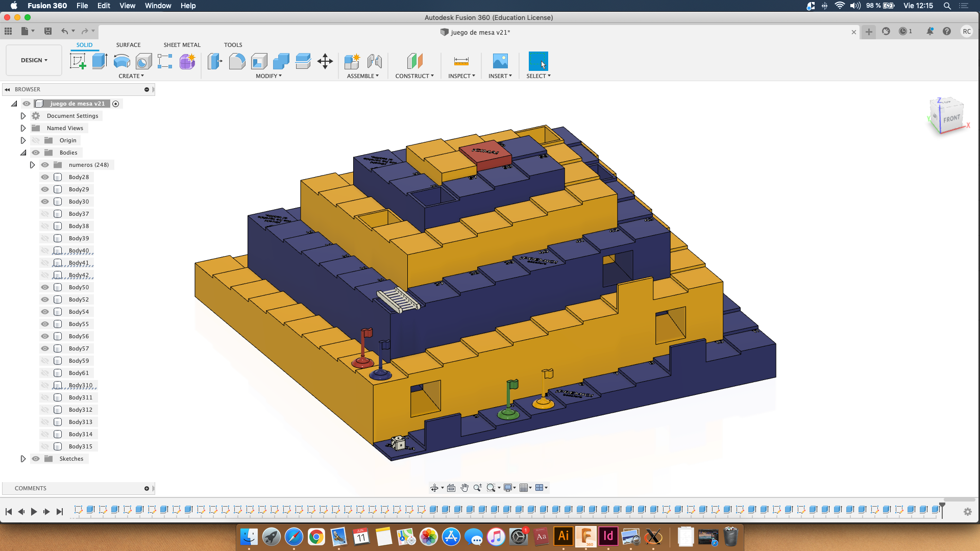Open the New Component assemble tool
Image resolution: width=980 pixels, height=551 pixels.
tap(352, 62)
